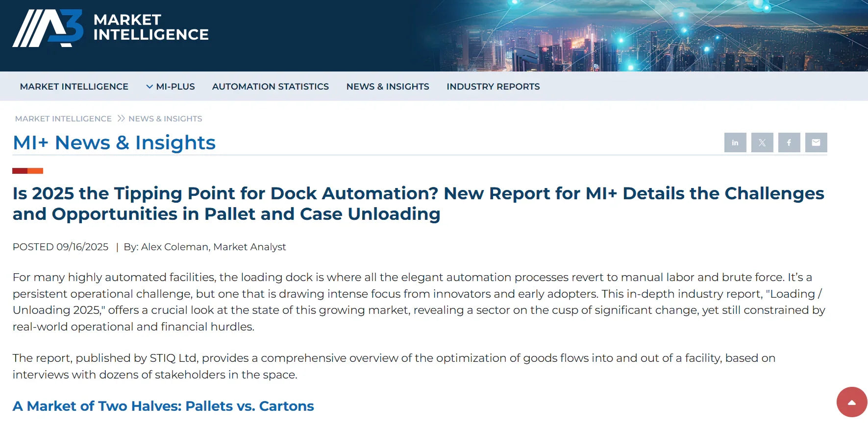The width and height of the screenshot is (868, 426).
Task: Open the MI-PLUS menu item
Action: (175, 87)
